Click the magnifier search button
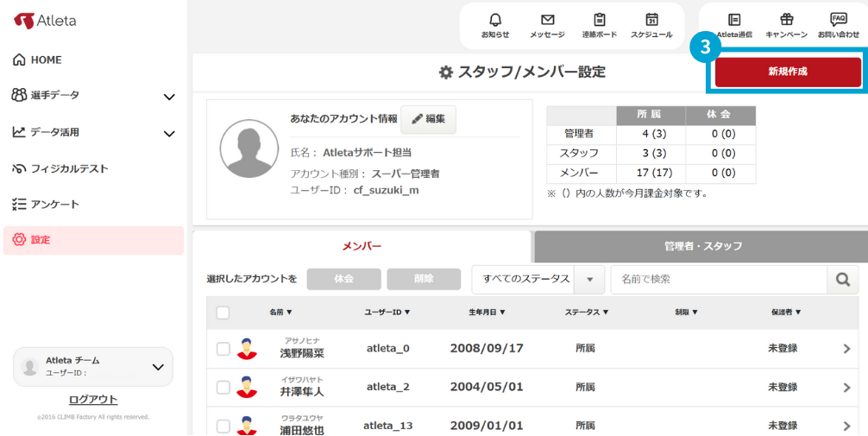 (x=842, y=279)
